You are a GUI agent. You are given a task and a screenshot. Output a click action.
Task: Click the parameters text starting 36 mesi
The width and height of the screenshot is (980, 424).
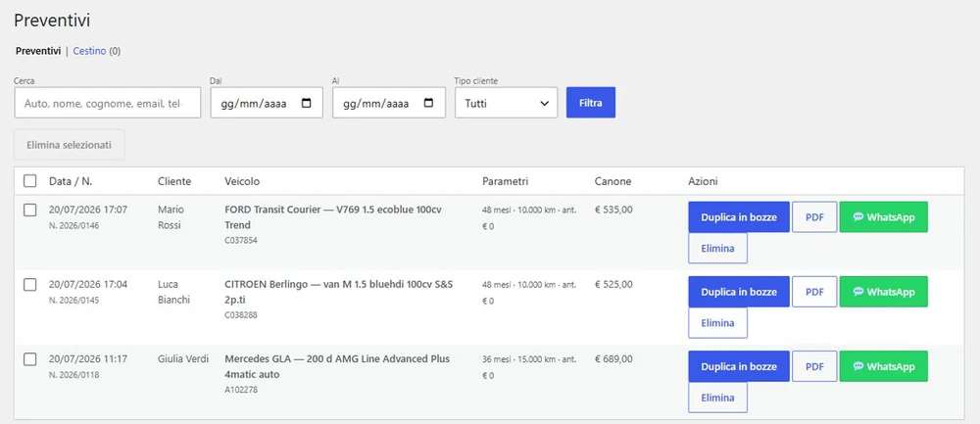point(529,367)
